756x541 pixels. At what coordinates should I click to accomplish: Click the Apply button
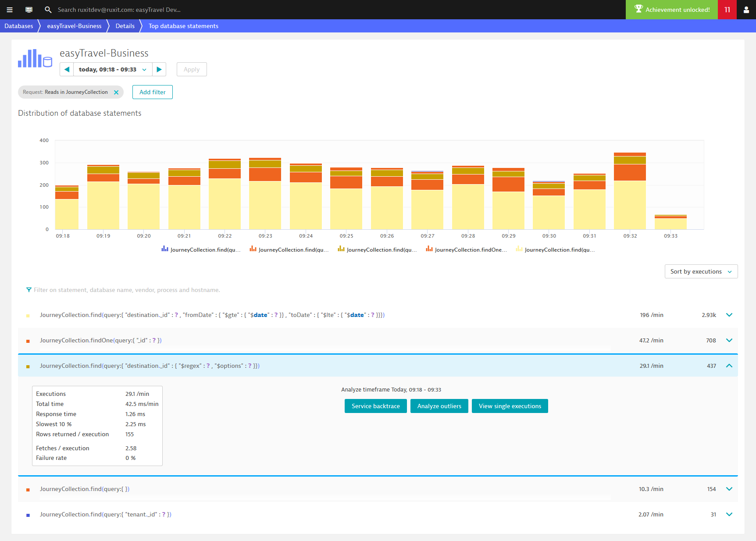pos(192,69)
